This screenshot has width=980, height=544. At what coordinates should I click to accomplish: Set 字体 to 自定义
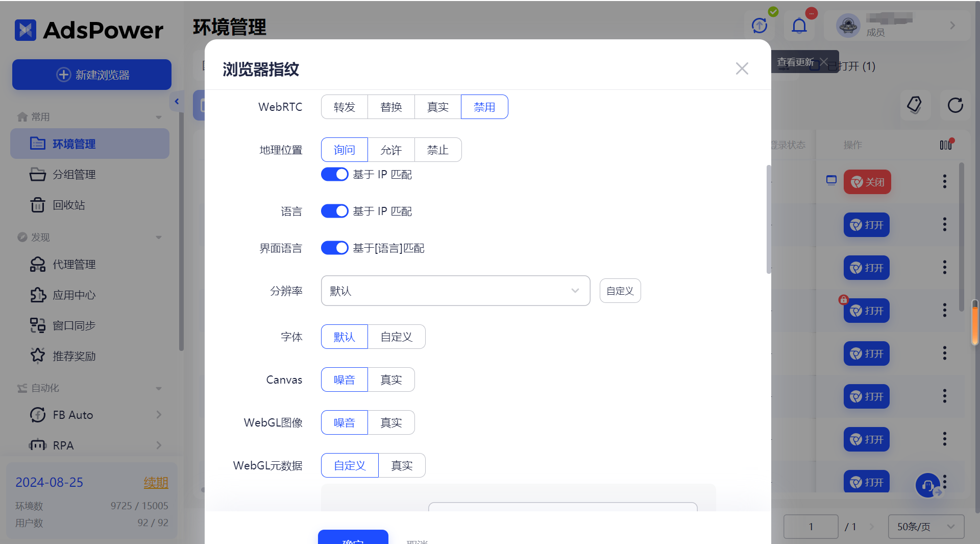(x=397, y=337)
